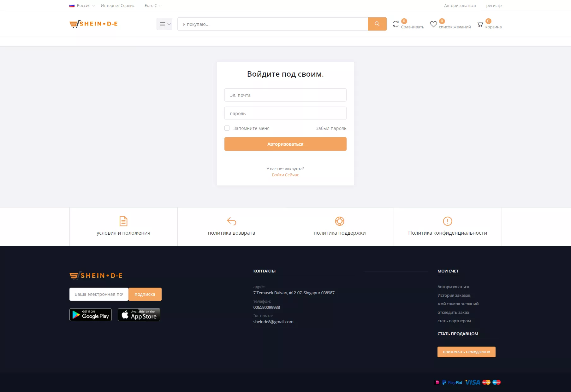This screenshot has height=392, width=571.
Task: Expand the Россия country dropdown
Action: point(83,6)
